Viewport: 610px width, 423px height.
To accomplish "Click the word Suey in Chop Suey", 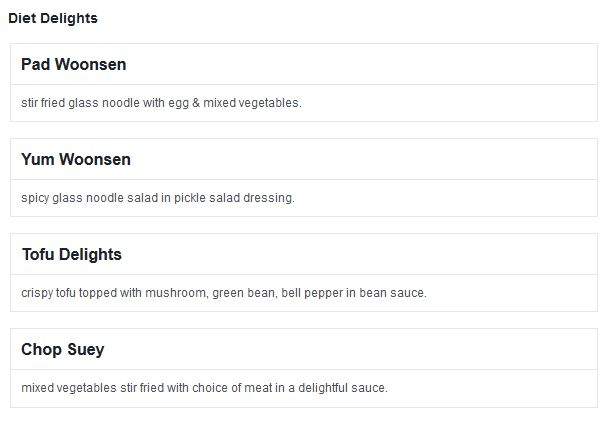I will click(86, 349).
